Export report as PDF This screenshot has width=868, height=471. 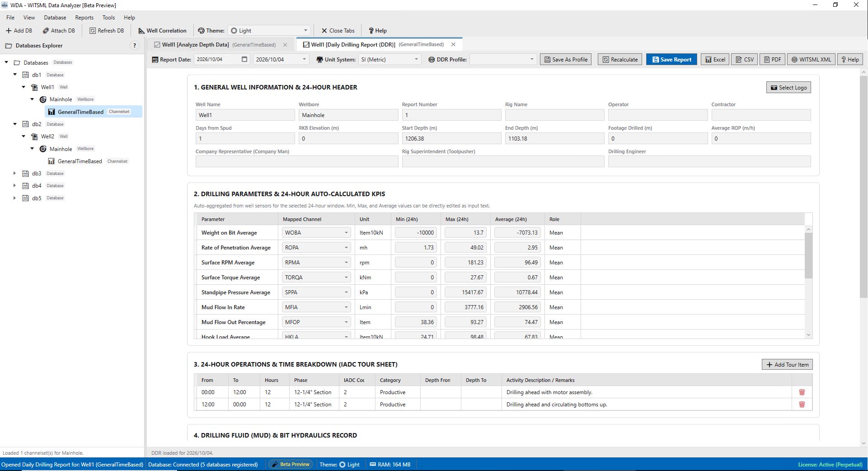(x=772, y=60)
